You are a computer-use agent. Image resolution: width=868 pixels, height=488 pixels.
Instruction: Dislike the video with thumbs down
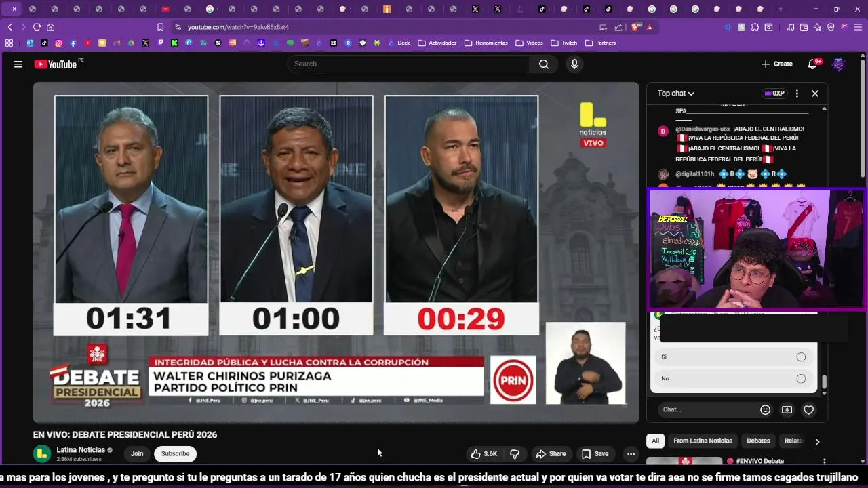click(515, 454)
